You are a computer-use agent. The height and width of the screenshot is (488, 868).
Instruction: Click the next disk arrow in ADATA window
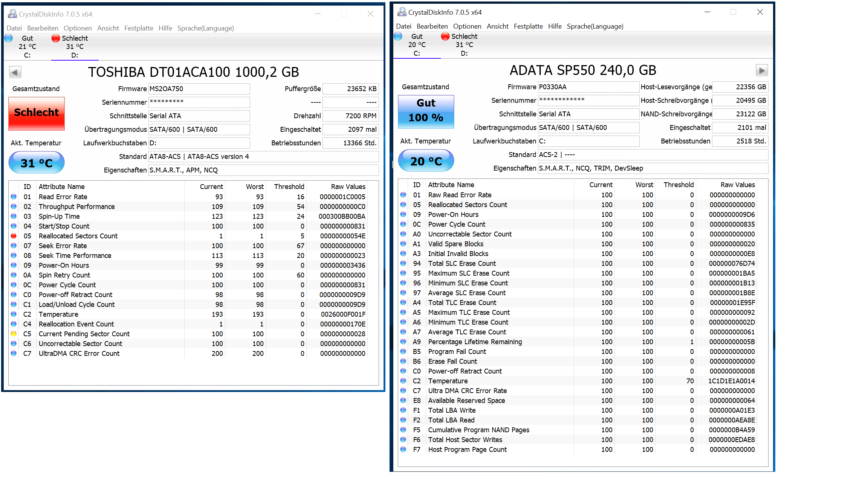(x=761, y=70)
